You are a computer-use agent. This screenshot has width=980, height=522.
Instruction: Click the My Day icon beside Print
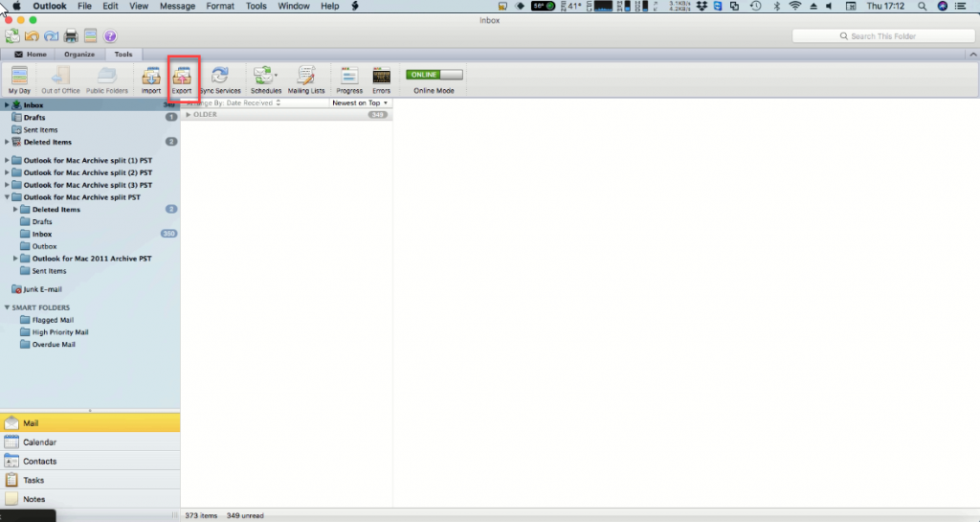(91, 36)
